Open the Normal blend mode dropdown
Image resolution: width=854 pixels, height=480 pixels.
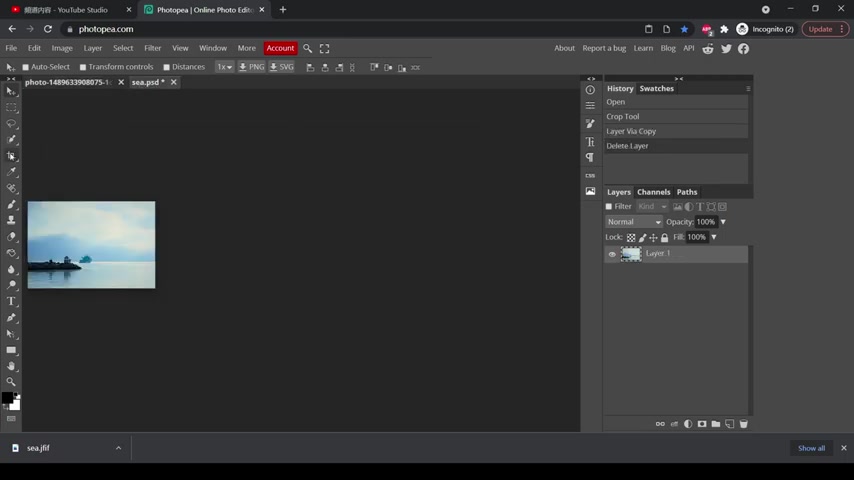click(x=633, y=222)
